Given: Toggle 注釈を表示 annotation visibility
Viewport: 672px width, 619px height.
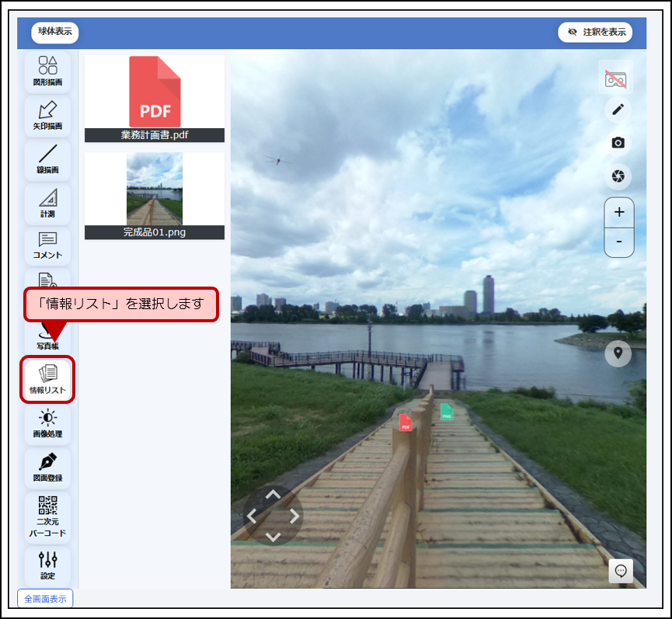Looking at the screenshot, I should click(x=595, y=32).
